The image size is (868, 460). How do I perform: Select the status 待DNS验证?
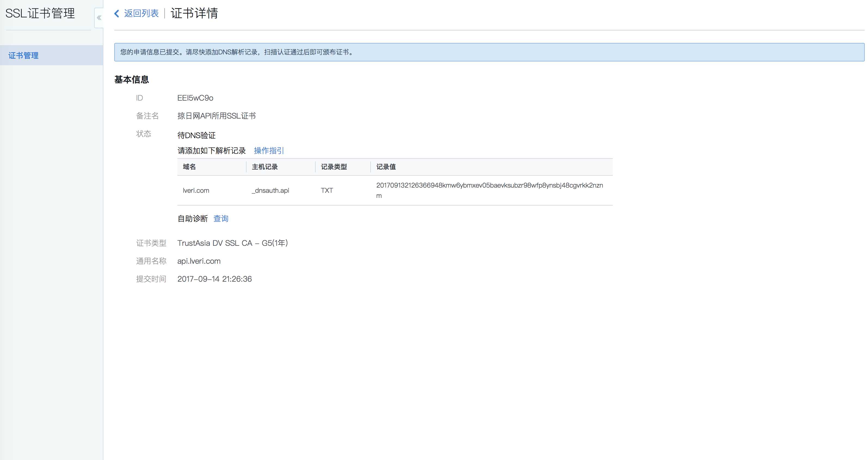(196, 135)
